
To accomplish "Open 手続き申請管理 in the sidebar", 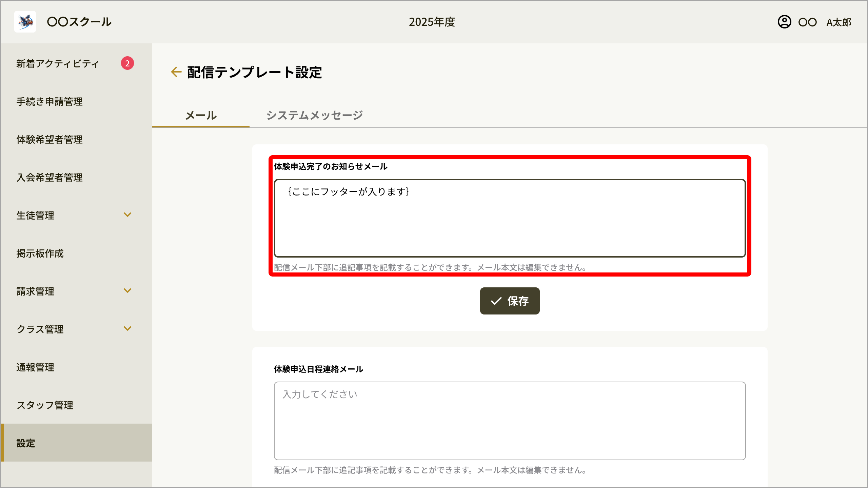I will pyautogui.click(x=76, y=101).
